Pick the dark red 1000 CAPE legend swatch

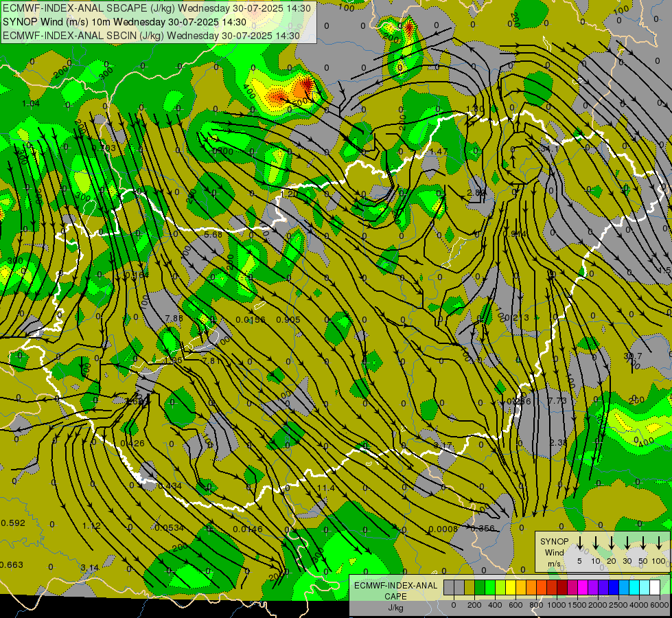click(x=562, y=588)
